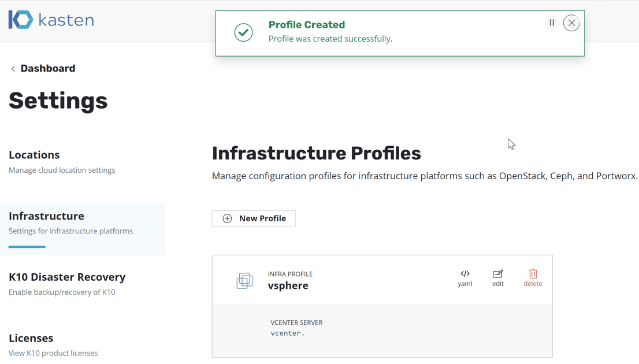639x364 pixels.
Task: Go back to Dashboard
Action: pos(48,68)
